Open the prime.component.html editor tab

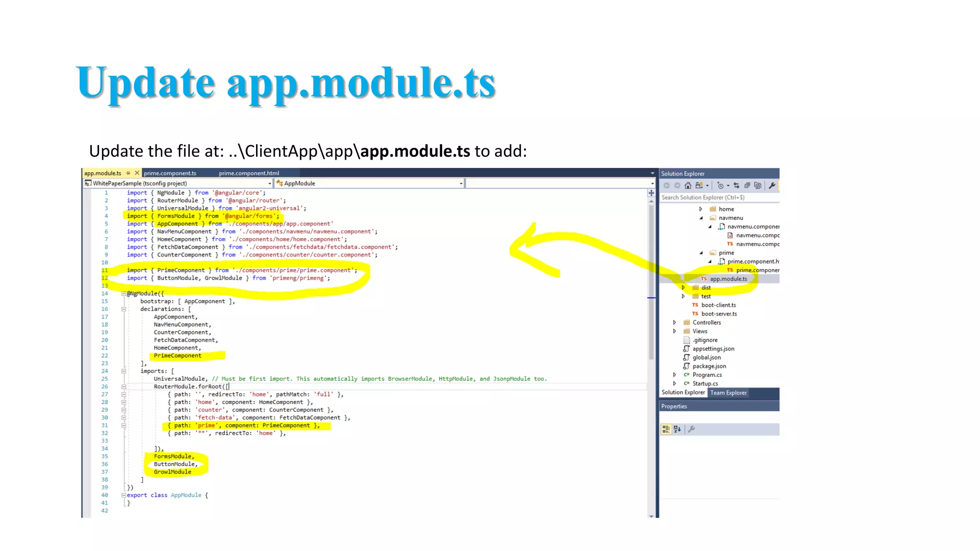pos(249,173)
